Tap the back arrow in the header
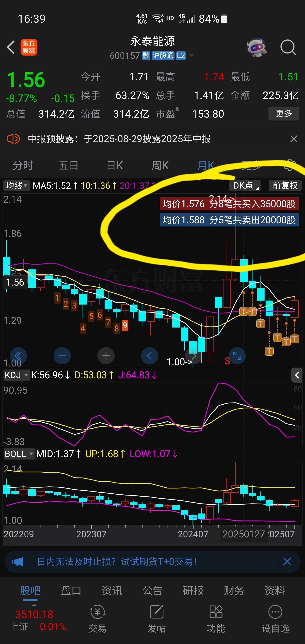Screen dimensions: 305x644 click(11, 47)
